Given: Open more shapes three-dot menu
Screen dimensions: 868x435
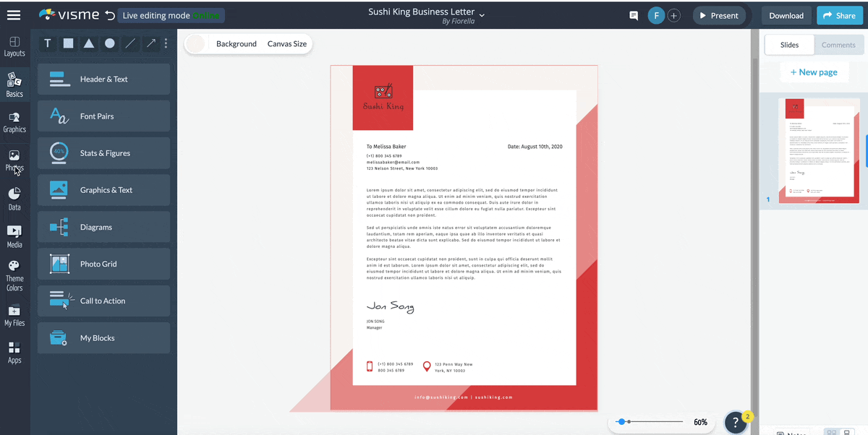Looking at the screenshot, I should point(166,43).
